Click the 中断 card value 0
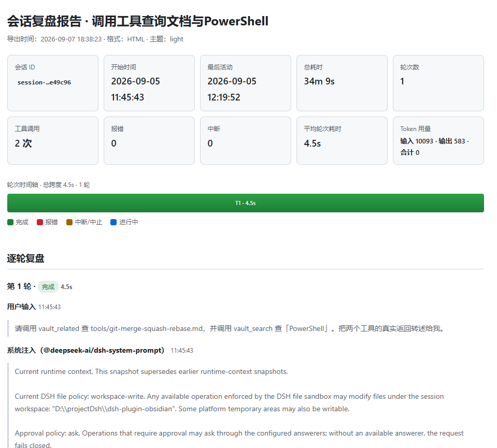The height and width of the screenshot is (448, 497). [210, 143]
